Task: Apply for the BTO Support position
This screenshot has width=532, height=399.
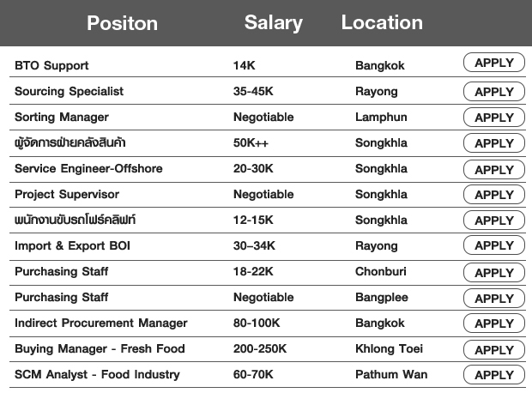Action: [x=494, y=63]
